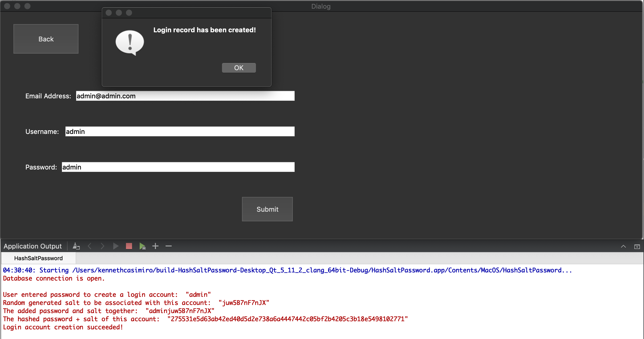644x339 pixels.
Task: Click the blue 'Starting' path output line
Action: 287,270
